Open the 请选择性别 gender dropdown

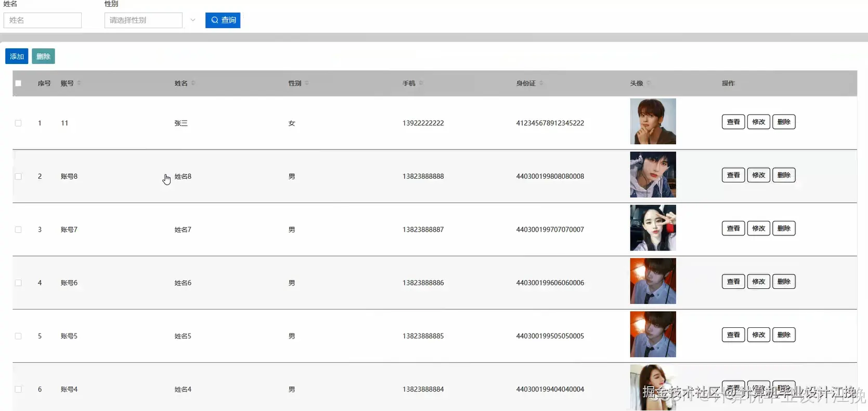click(x=144, y=20)
